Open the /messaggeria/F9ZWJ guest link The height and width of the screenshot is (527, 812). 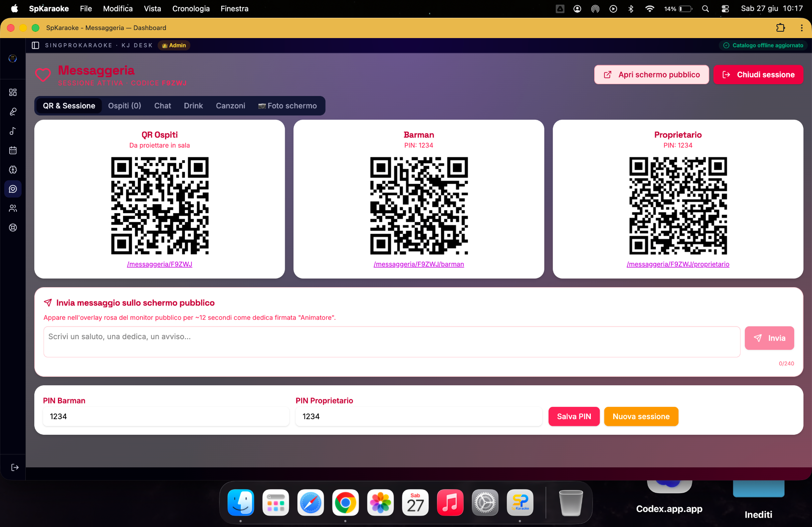point(159,264)
